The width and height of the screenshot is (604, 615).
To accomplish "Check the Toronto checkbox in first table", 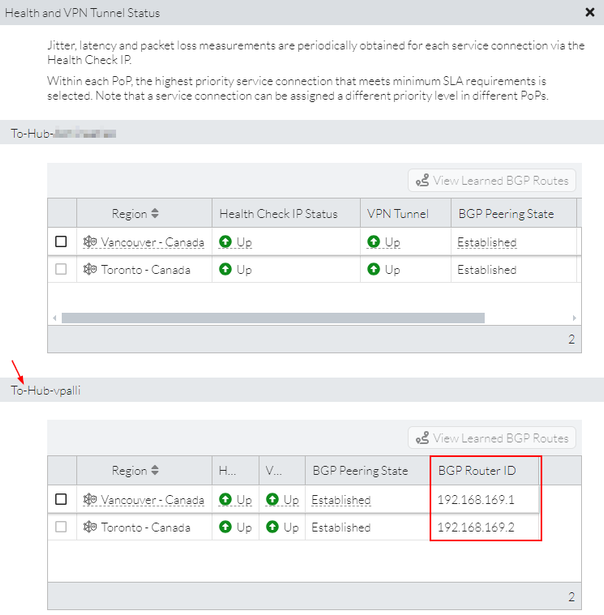I will [x=61, y=270].
